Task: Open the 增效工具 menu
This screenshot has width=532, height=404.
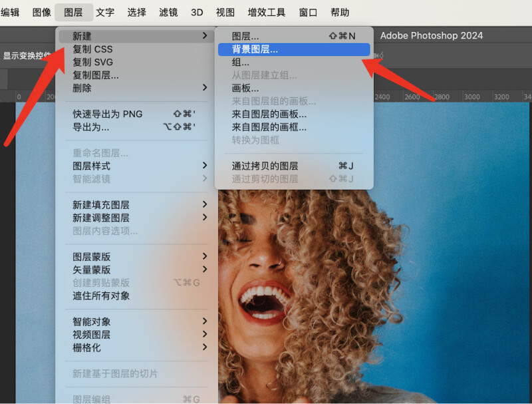Action: pyautogui.click(x=266, y=13)
